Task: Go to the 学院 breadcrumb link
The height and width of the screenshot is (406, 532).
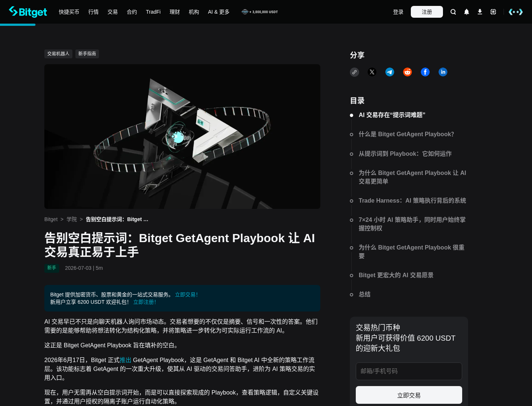Action: pos(72,219)
